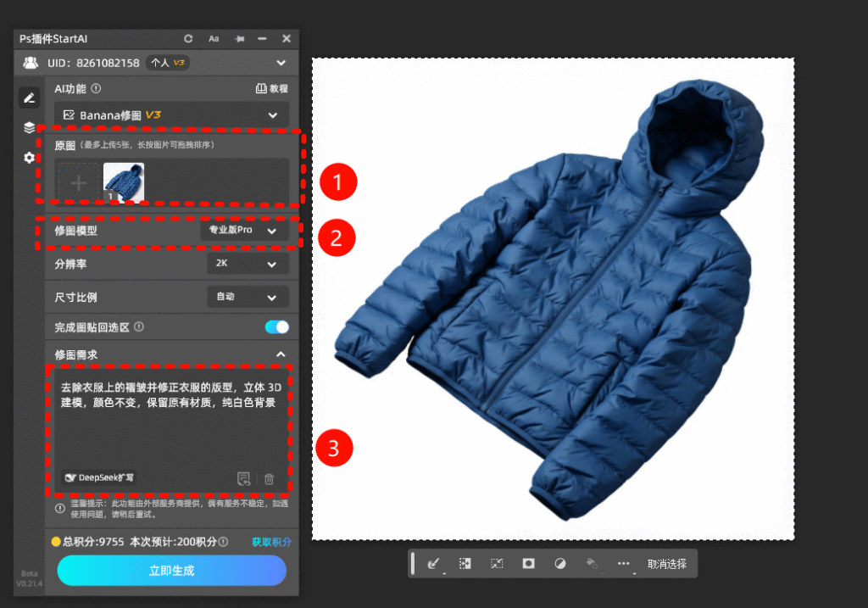Click the refresh icon in StartAI title bar
The image size is (868, 608).
[188, 39]
